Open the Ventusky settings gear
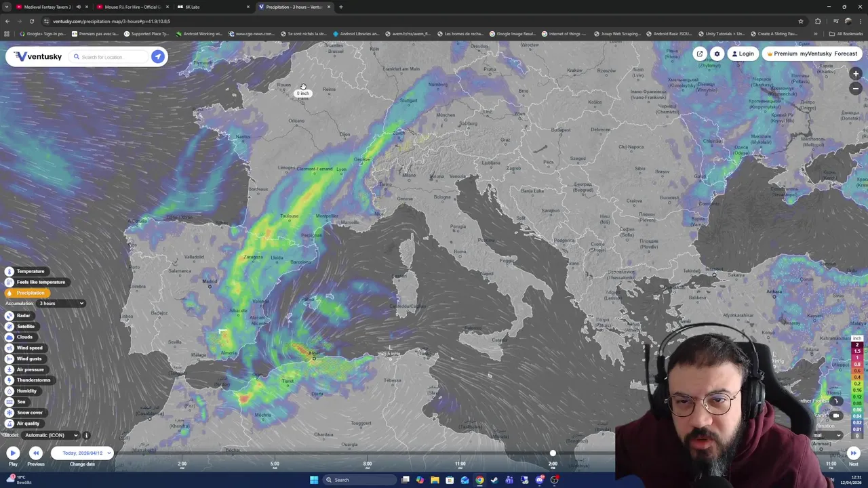 coord(717,54)
